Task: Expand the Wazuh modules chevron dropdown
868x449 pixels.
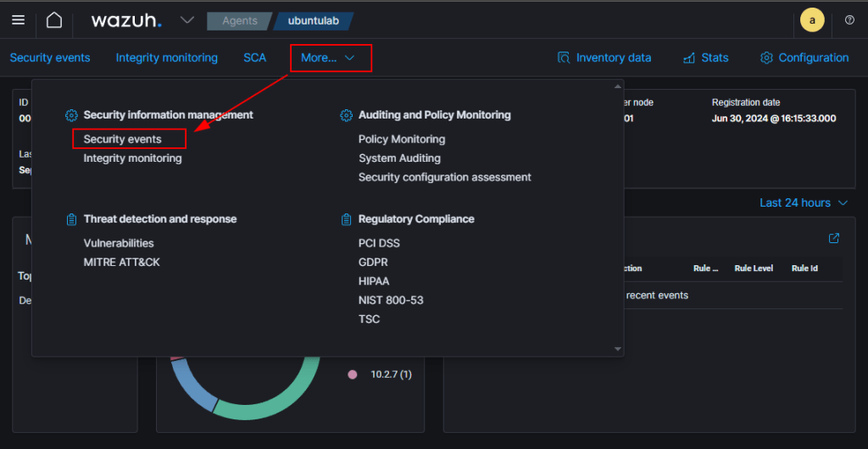Action: (187, 20)
